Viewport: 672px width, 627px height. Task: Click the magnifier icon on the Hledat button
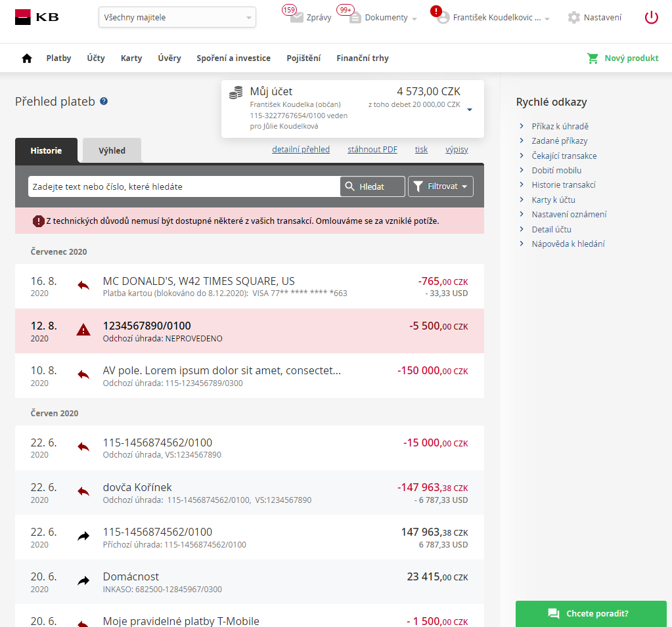pyautogui.click(x=349, y=186)
